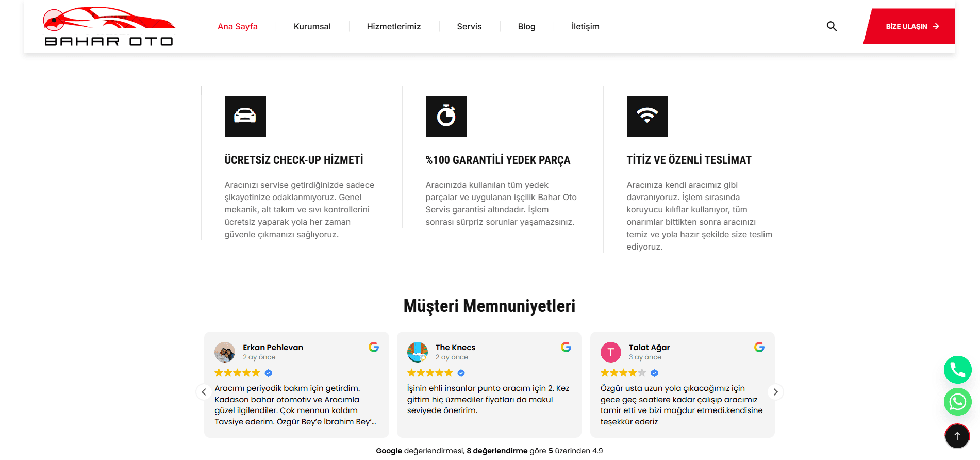
Task: Click the Google icon on The Knecs review
Action: (x=566, y=347)
